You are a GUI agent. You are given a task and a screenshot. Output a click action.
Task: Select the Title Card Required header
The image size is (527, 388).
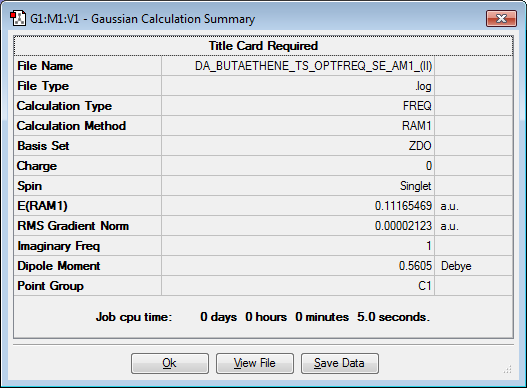pyautogui.click(x=264, y=46)
